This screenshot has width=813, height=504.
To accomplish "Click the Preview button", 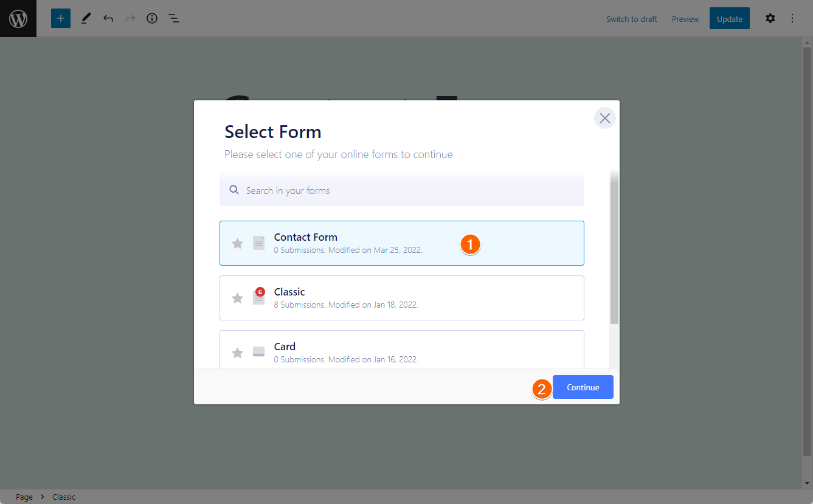I will pos(685,19).
